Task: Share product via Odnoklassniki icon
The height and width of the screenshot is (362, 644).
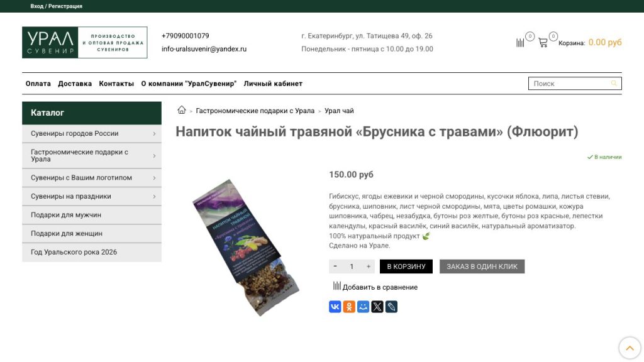Action: (349, 307)
